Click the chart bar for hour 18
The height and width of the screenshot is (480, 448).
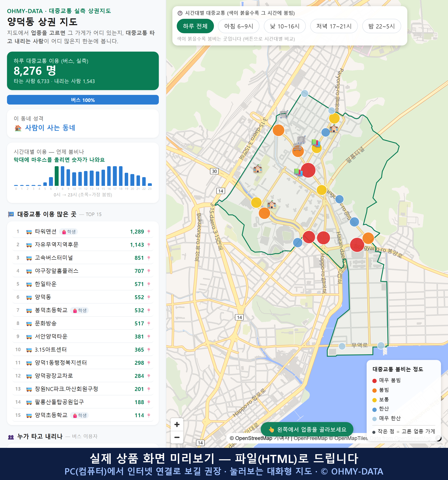(x=121, y=176)
